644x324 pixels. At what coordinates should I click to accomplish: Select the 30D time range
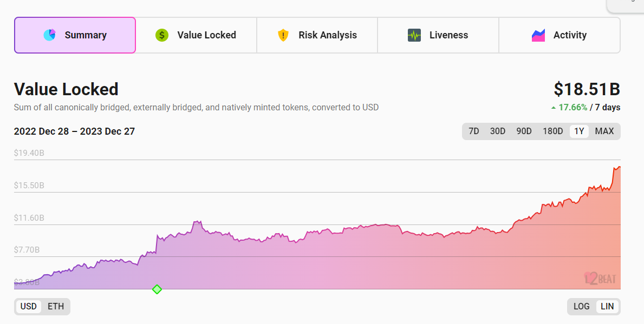(x=497, y=131)
